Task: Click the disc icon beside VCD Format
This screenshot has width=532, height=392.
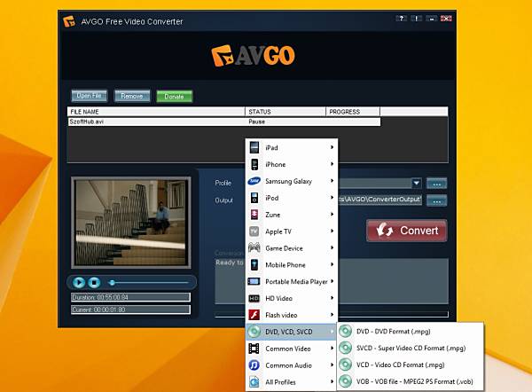Action: point(346,365)
